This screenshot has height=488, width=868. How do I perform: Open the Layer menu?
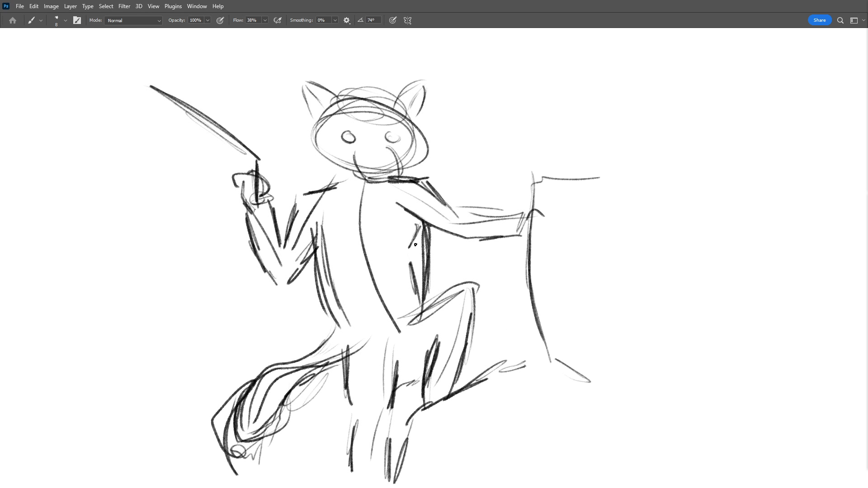(70, 6)
